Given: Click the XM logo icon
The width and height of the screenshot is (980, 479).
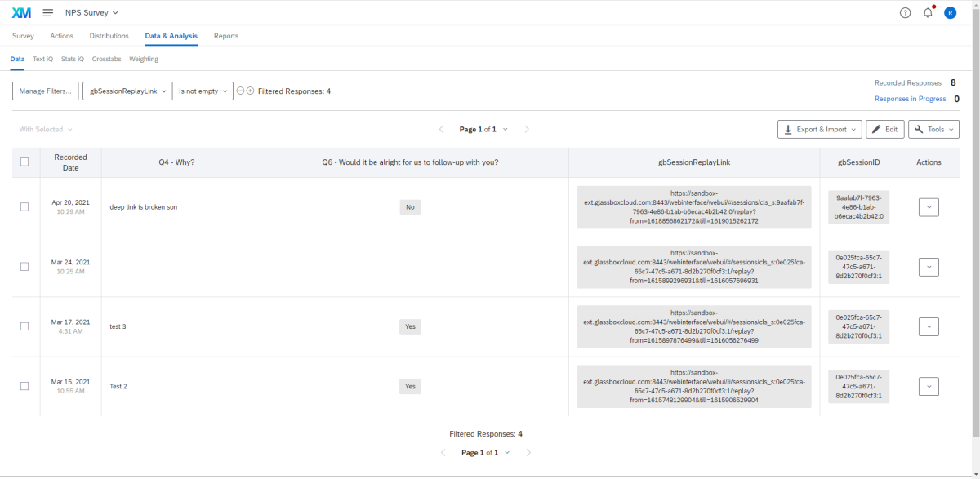Looking at the screenshot, I should point(21,12).
